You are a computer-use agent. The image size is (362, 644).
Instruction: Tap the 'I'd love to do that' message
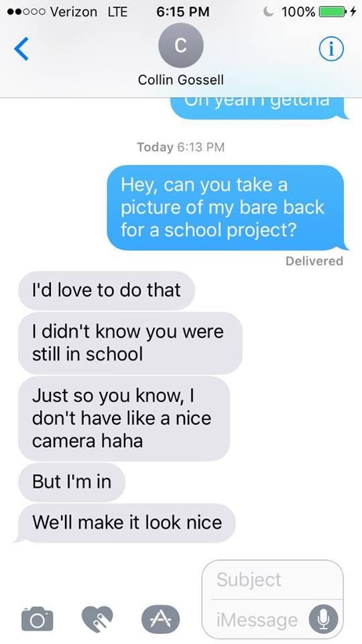click(107, 290)
